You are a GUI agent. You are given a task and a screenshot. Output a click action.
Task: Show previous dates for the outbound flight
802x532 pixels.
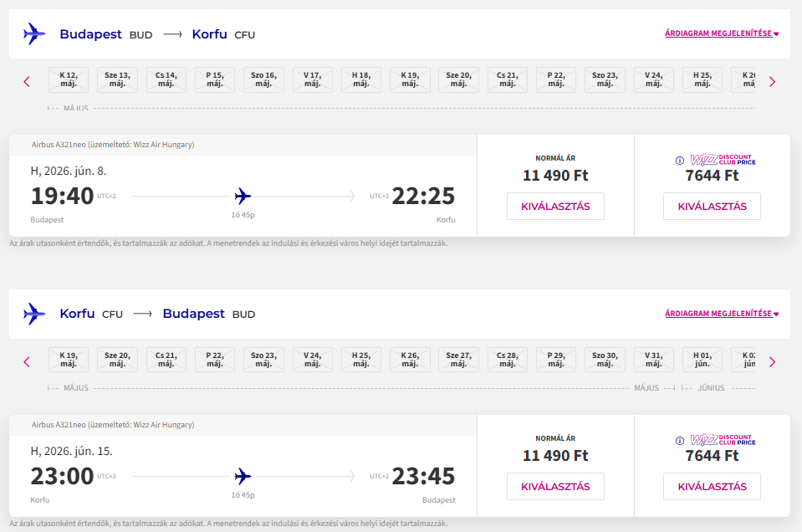pos(27,81)
